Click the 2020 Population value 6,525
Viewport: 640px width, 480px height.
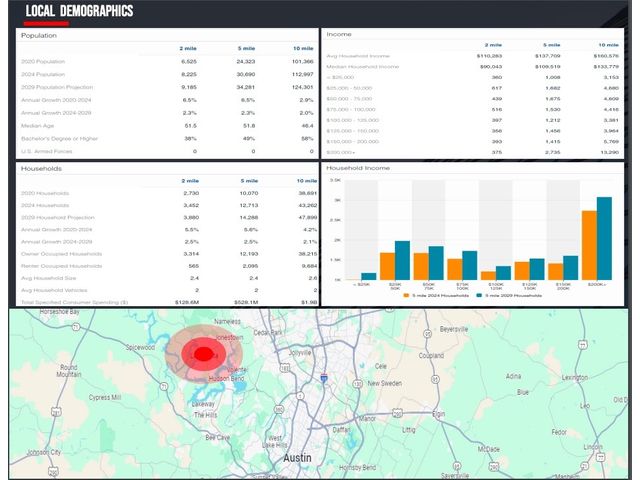pos(189,62)
